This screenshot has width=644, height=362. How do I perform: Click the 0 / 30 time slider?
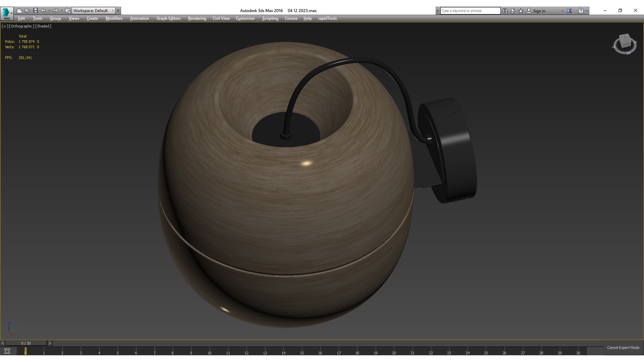[26, 343]
